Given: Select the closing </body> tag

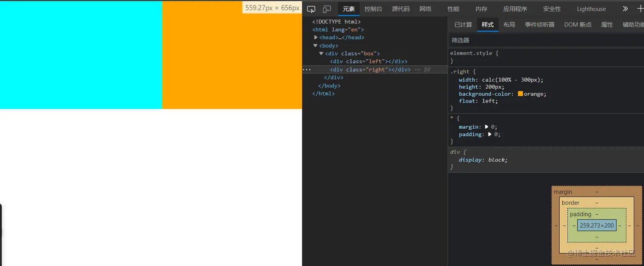Looking at the screenshot, I should coord(329,86).
